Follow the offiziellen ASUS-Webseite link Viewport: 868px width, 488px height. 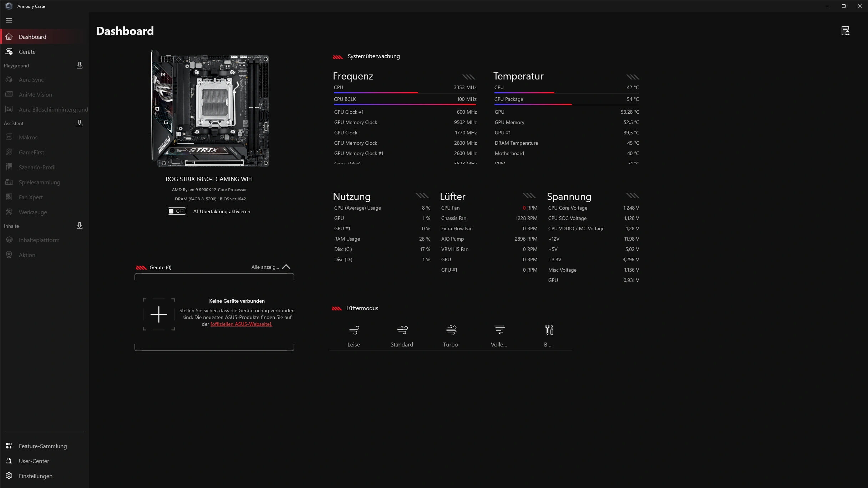241,324
